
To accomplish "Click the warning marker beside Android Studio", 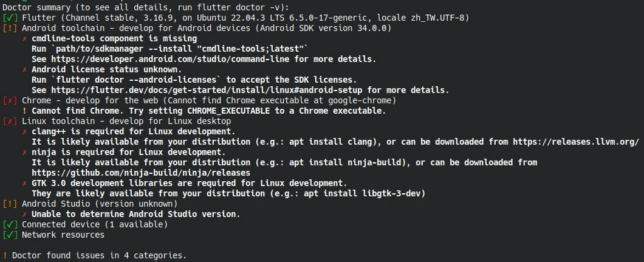I will tap(10, 204).
